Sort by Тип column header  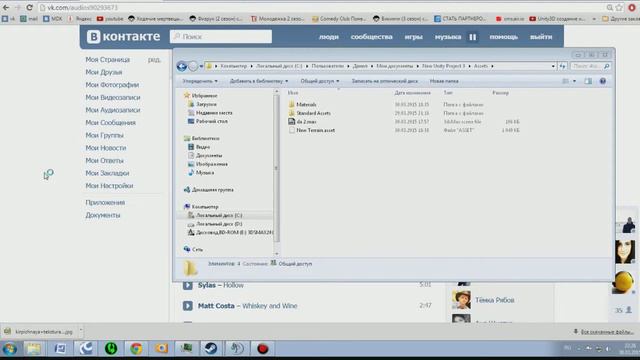click(x=448, y=93)
